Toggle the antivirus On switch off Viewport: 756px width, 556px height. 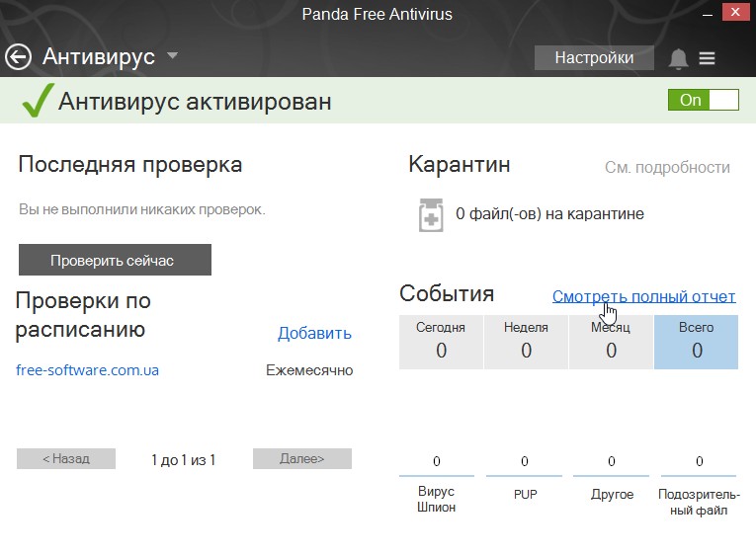pyautogui.click(x=703, y=100)
